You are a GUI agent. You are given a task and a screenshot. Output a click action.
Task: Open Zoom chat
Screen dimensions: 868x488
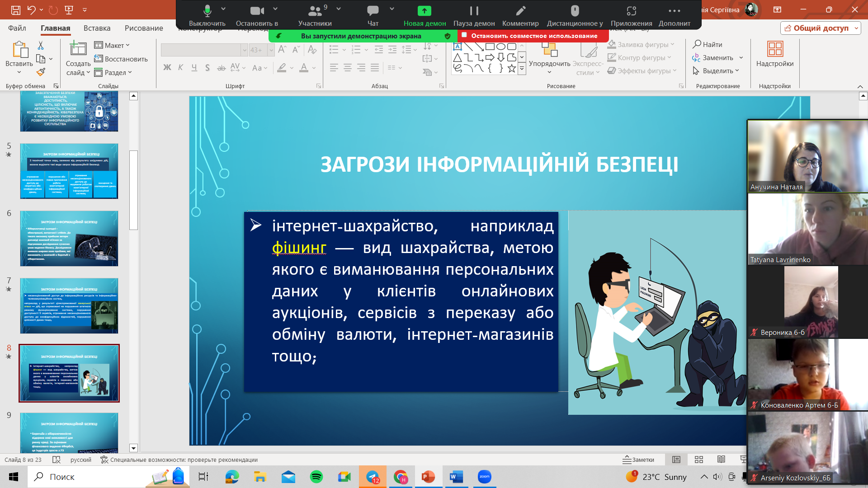(373, 15)
